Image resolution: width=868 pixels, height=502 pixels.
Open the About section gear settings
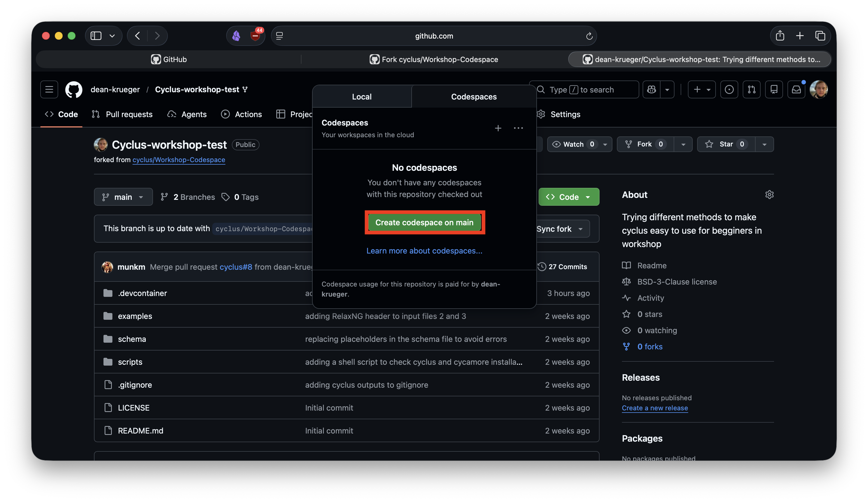(x=769, y=195)
